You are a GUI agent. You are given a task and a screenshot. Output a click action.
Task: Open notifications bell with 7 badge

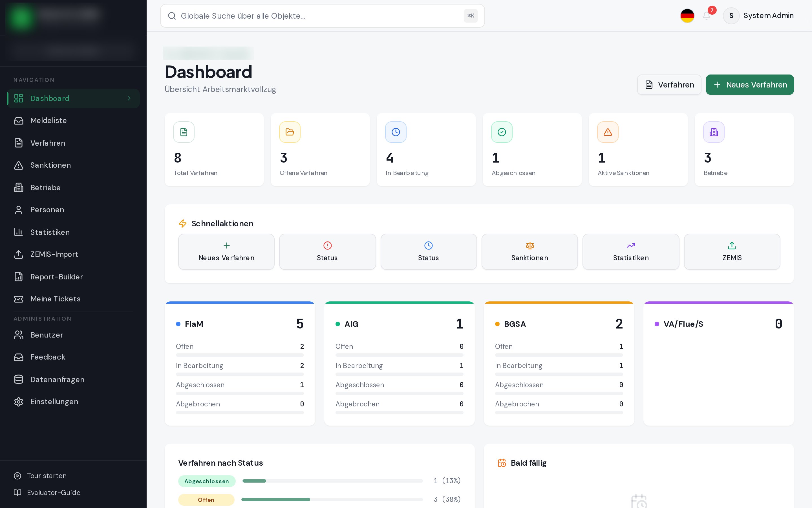pos(707,16)
